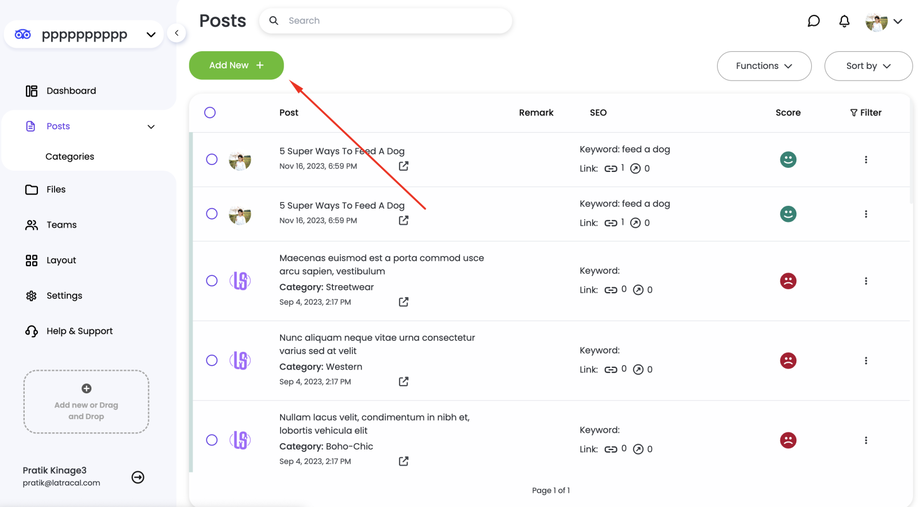920x507 pixels.
Task: Click the Add new or Drag and Drop area
Action: [x=86, y=402]
